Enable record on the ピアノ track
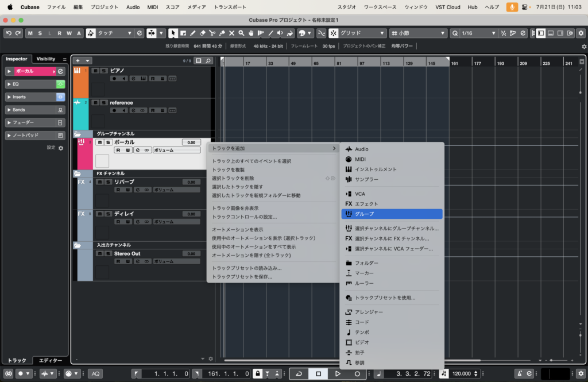Viewport: 588px width, 382px height. click(x=114, y=78)
